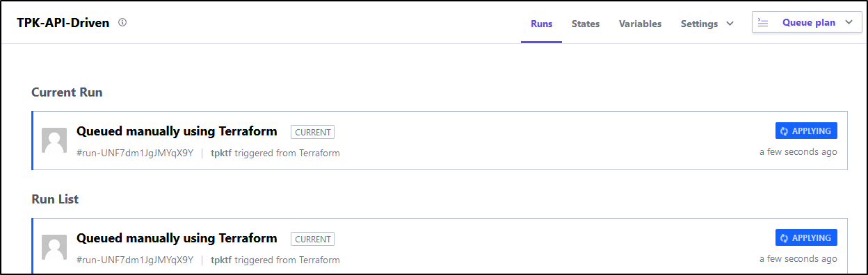Open the Current Run titled Queued manually using Terraform

click(x=177, y=131)
